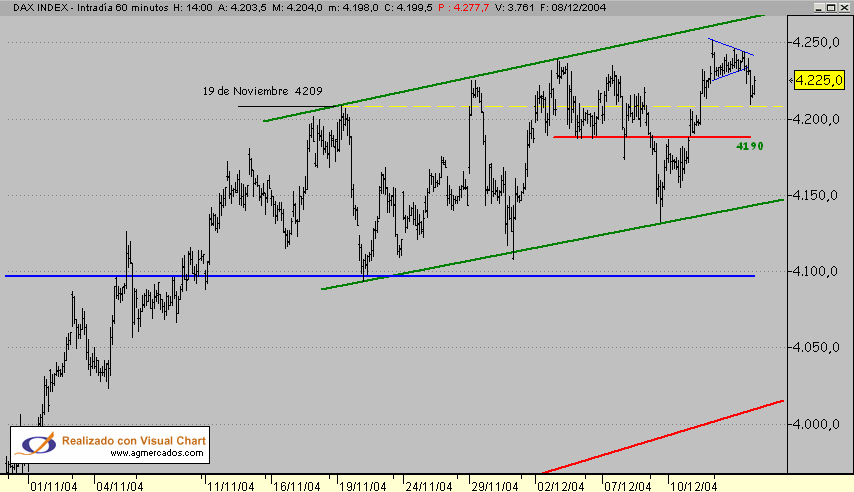Click the 'C: 4.199,5' close value in header
Screen dimensions: 854x492
408,8
